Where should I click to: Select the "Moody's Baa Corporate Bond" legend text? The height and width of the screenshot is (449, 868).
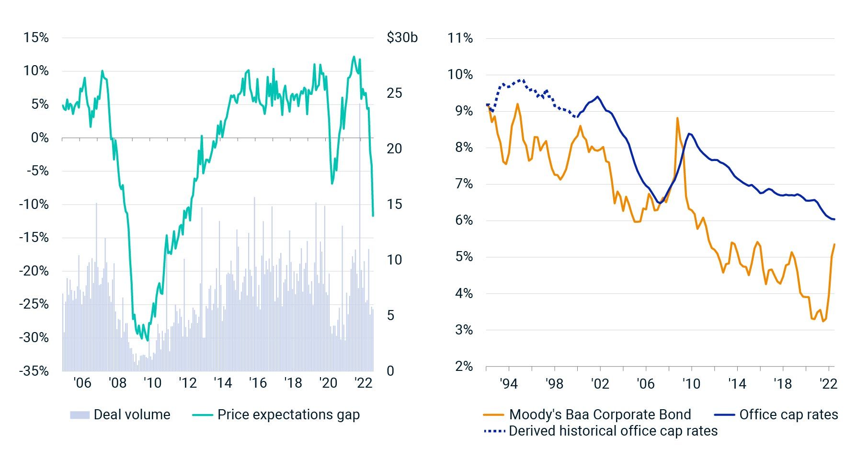(600, 415)
